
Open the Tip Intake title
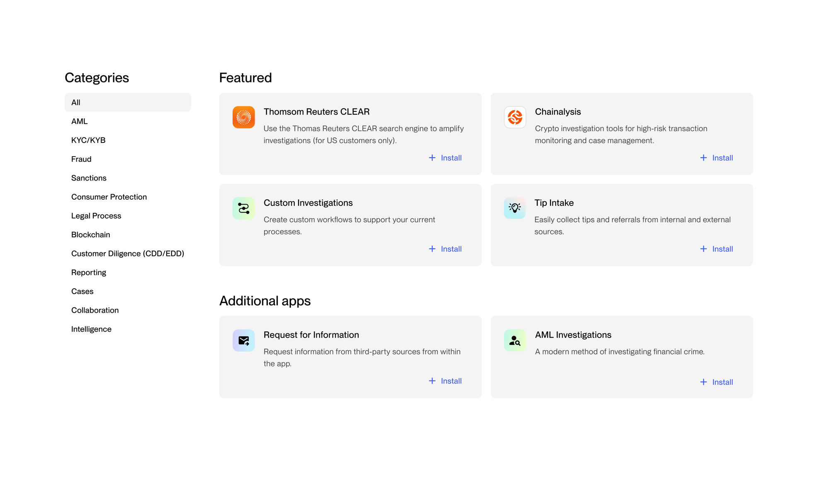pos(554,203)
